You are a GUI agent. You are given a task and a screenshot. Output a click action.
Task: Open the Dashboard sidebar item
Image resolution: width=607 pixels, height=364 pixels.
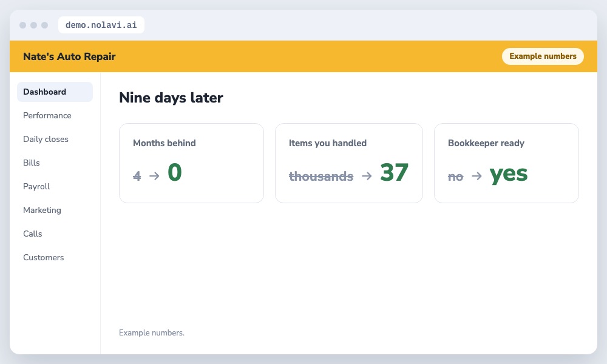pos(55,92)
